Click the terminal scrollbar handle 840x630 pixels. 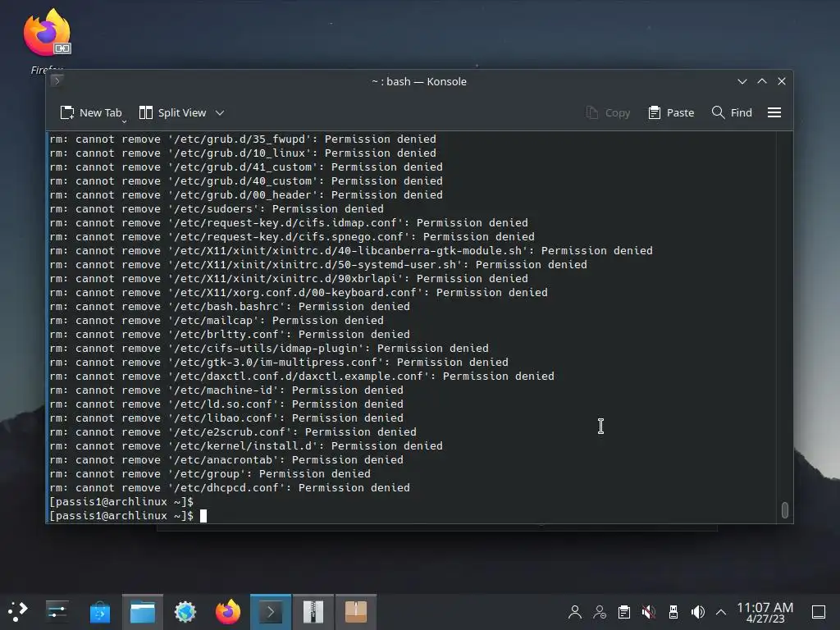(784, 510)
